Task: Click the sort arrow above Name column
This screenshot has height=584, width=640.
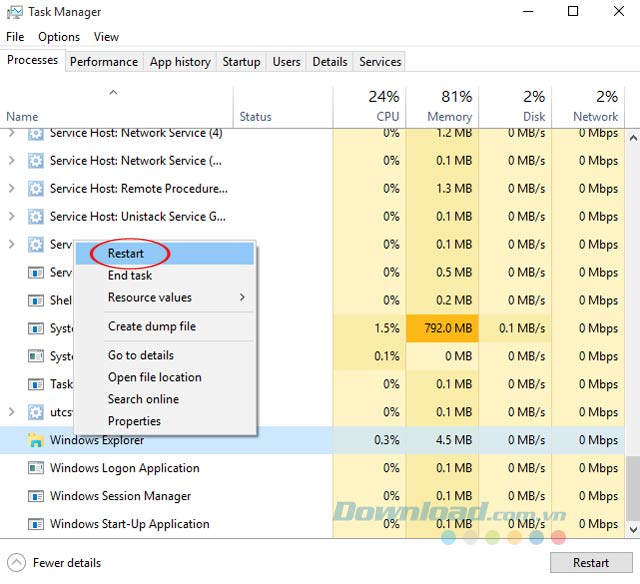Action: [113, 93]
